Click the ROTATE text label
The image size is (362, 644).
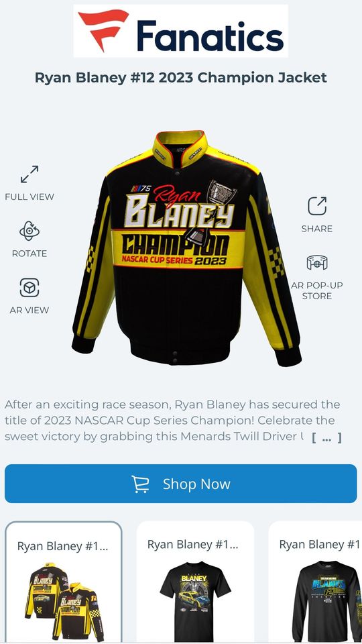click(29, 254)
